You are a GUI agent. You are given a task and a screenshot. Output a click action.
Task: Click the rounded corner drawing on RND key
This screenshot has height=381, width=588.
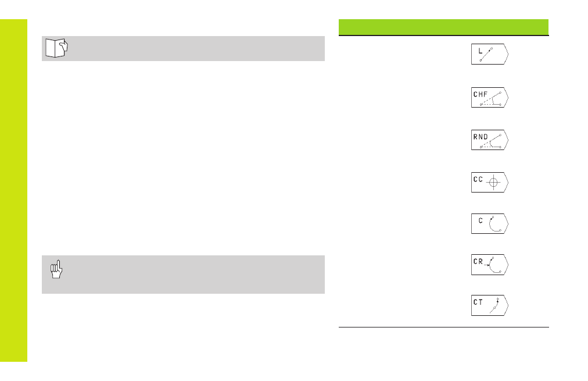(x=491, y=141)
